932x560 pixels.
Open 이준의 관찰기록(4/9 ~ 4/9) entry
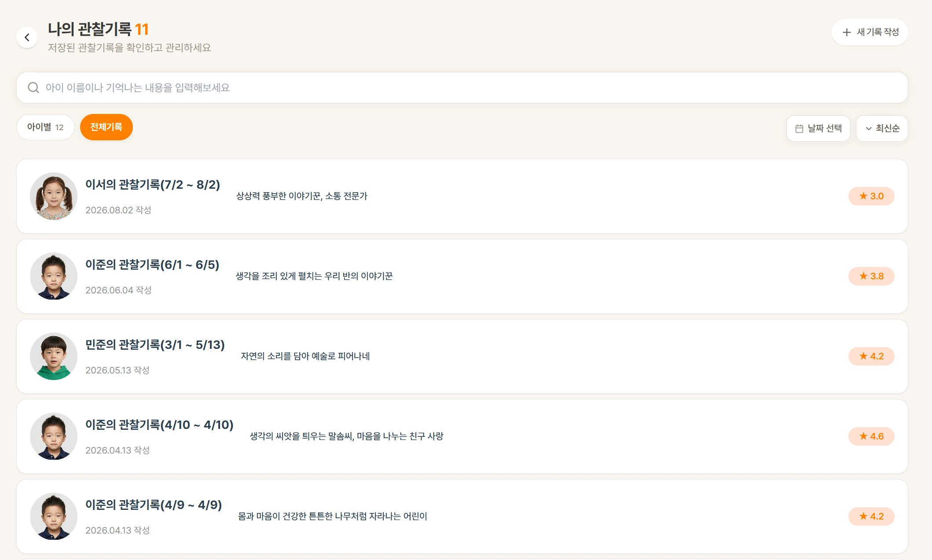coord(462,516)
